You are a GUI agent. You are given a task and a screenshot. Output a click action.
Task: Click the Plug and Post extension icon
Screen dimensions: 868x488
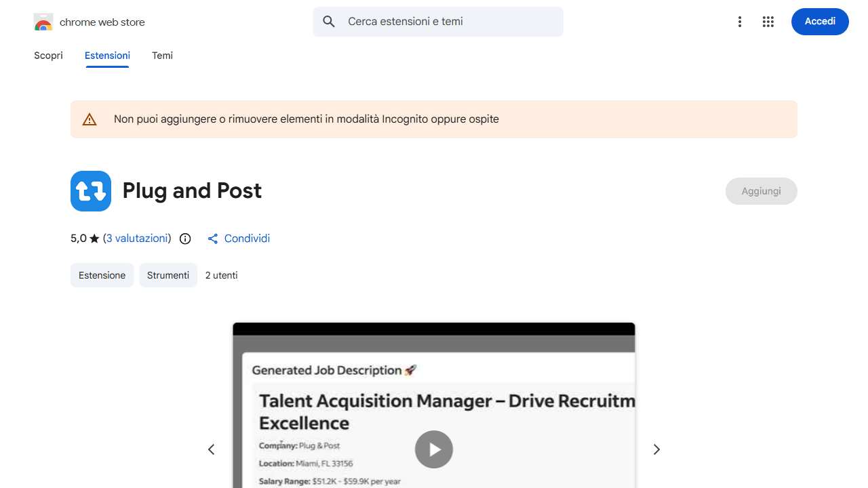(x=91, y=191)
